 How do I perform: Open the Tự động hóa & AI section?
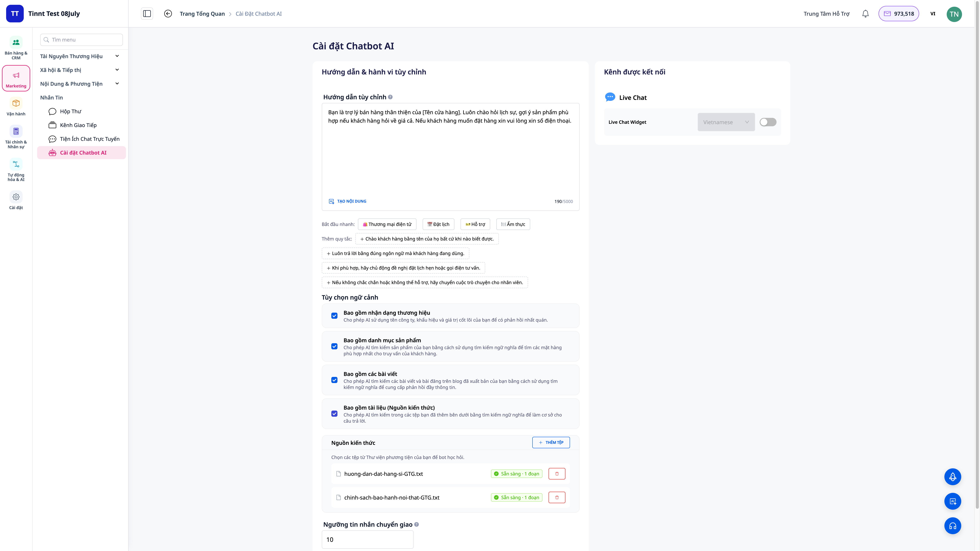pyautogui.click(x=16, y=170)
